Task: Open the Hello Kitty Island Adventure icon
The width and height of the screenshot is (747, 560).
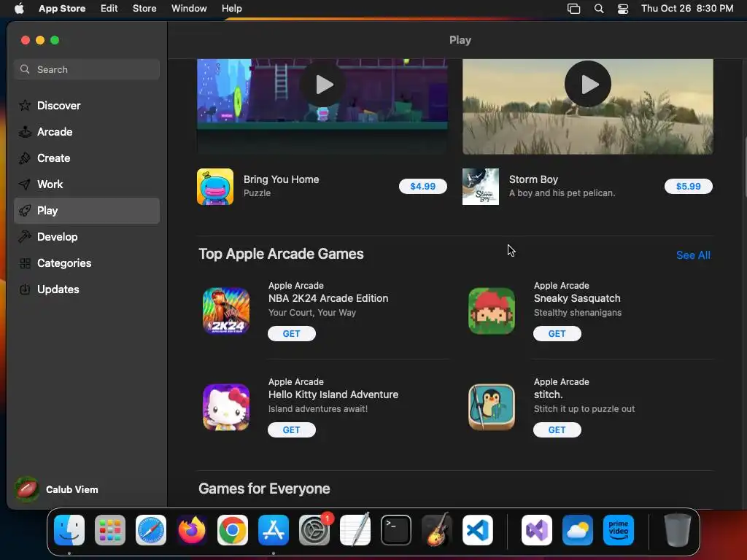Action: [x=226, y=407]
